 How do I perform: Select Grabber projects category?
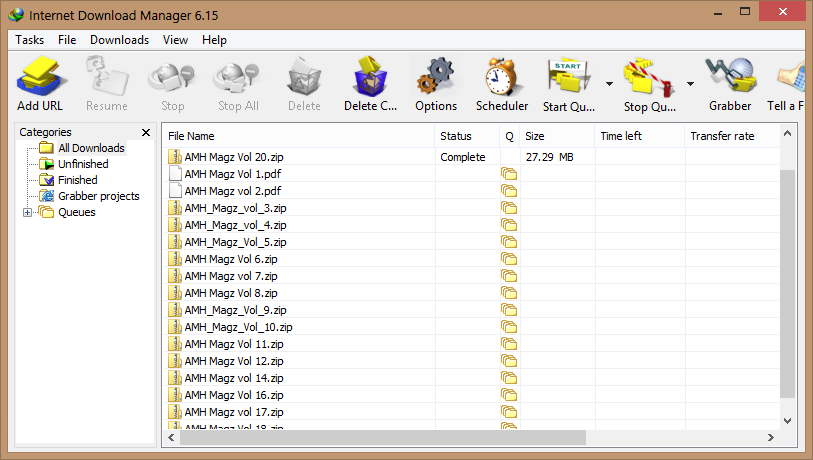point(99,197)
